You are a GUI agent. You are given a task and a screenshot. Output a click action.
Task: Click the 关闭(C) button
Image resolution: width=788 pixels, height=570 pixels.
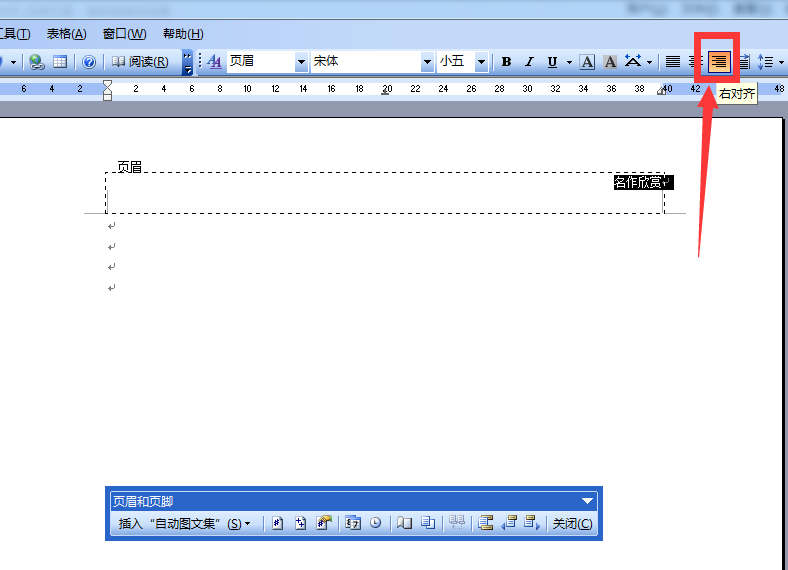point(572,523)
